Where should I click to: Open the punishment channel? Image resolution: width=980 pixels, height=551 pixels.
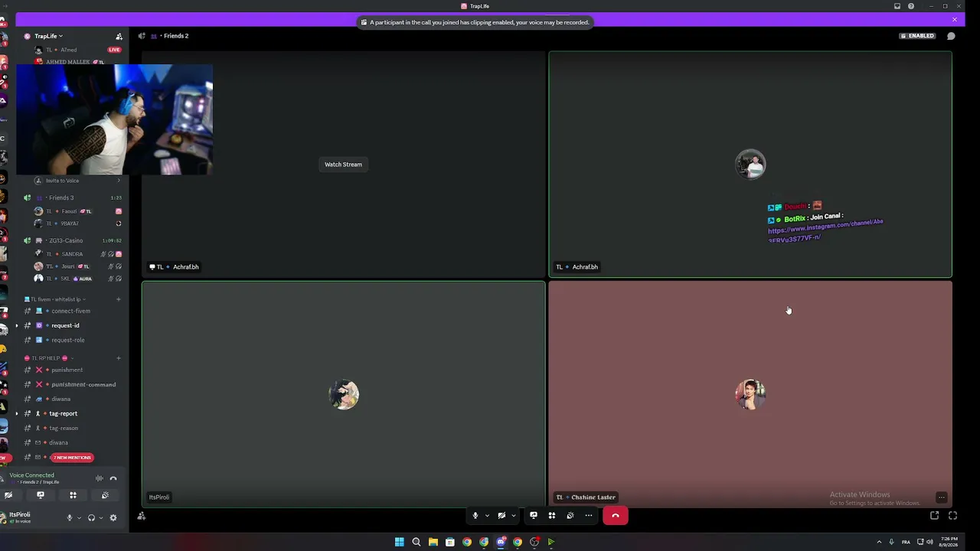coord(73,370)
